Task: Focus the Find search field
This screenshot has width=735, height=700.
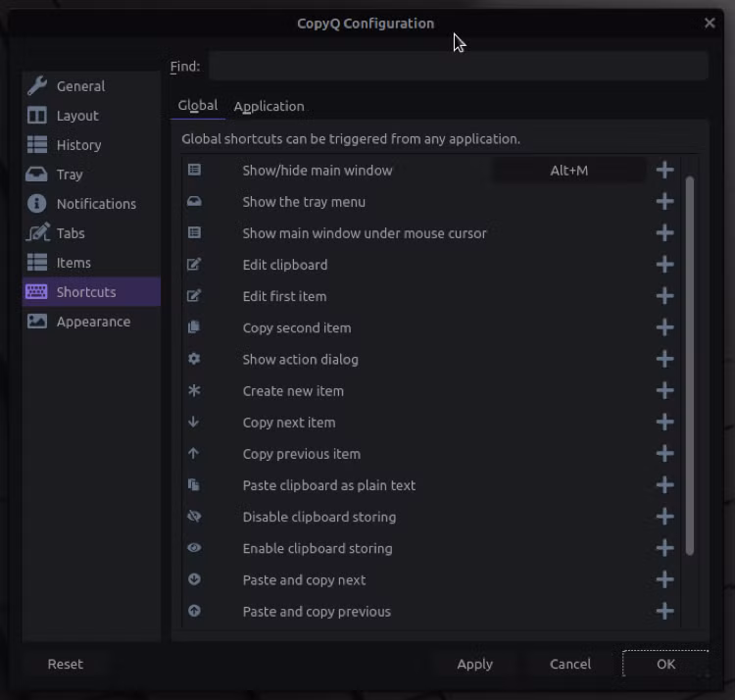Action: [x=458, y=66]
